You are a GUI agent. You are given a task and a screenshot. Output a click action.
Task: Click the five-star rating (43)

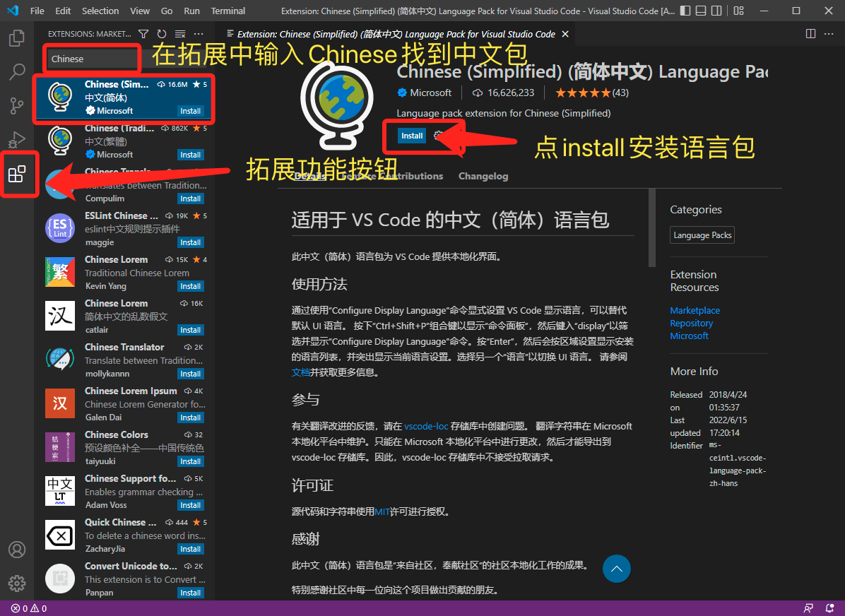[592, 93]
